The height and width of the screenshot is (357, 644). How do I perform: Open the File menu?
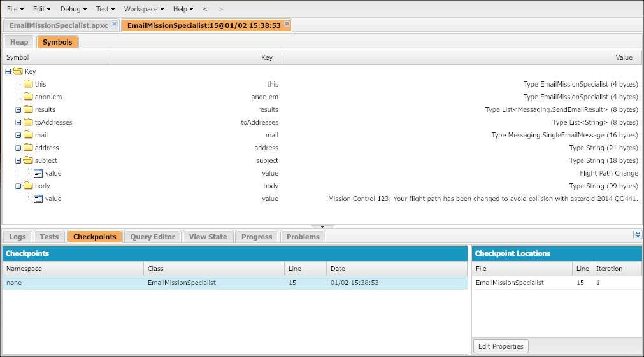15,9
